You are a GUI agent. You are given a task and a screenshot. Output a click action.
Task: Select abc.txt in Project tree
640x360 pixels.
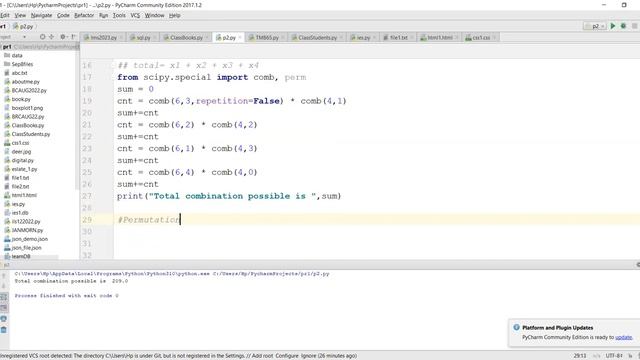[x=16, y=73]
